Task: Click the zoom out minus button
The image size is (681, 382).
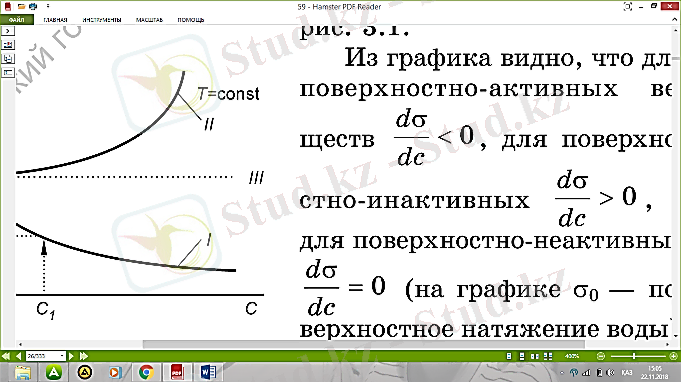Action: (601, 356)
